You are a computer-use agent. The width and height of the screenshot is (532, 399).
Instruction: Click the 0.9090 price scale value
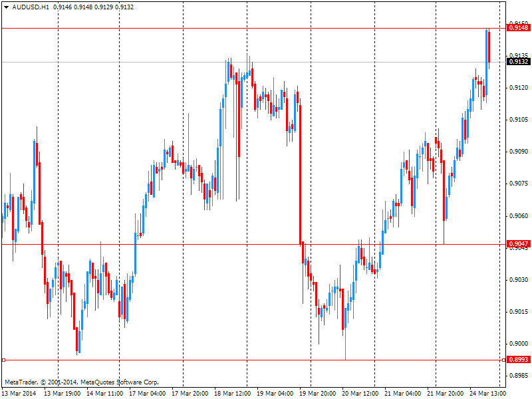point(519,152)
